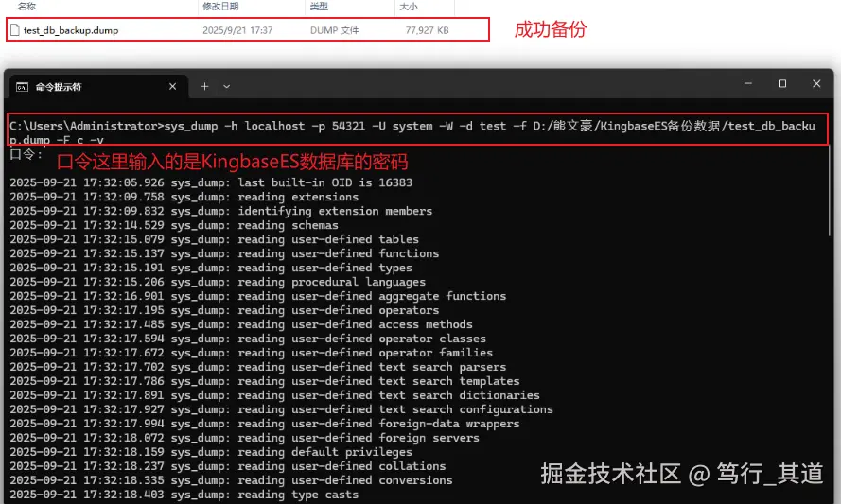Select the test_db_backup.dump file
The image size is (841, 504).
[x=248, y=30]
